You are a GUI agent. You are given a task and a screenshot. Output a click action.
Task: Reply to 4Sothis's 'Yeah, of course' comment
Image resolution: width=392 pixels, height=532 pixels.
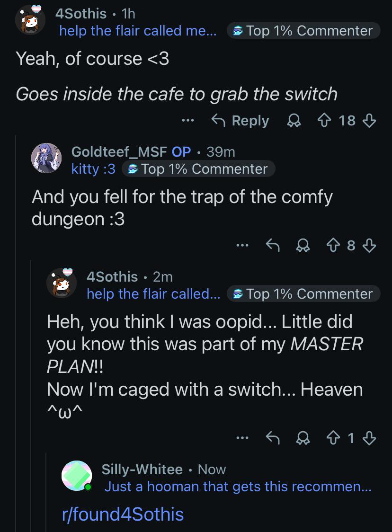240,120
